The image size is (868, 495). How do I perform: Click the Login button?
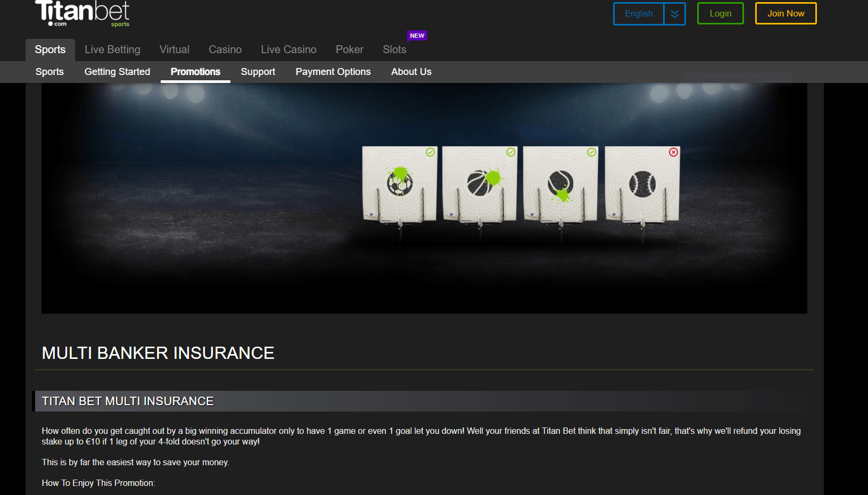coord(721,14)
